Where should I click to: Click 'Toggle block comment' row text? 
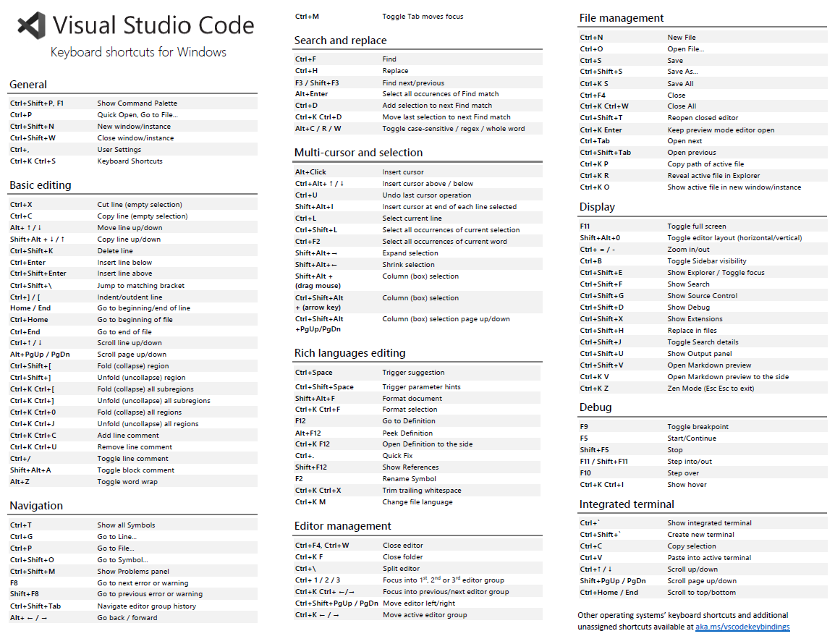(x=136, y=470)
